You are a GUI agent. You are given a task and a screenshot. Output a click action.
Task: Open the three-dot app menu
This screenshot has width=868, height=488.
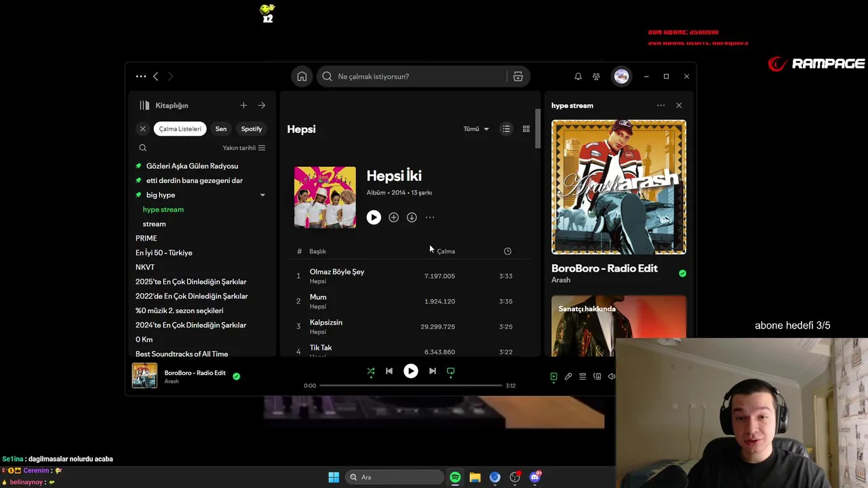coord(141,77)
